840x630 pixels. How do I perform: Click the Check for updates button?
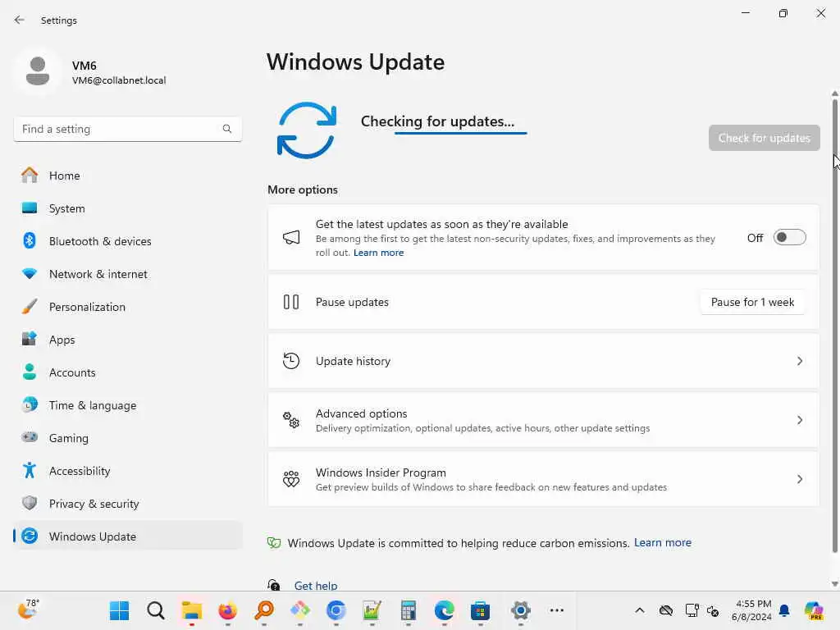pyautogui.click(x=764, y=138)
